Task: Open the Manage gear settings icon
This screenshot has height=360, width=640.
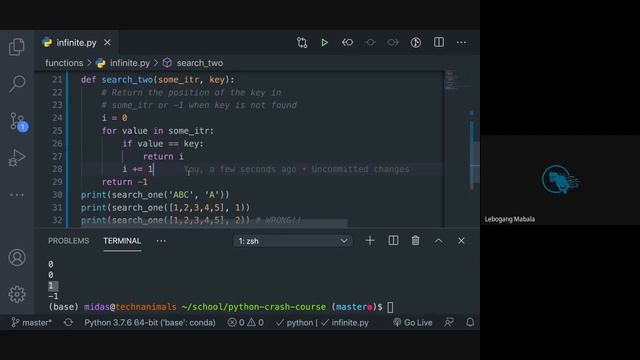Action: coord(17,294)
